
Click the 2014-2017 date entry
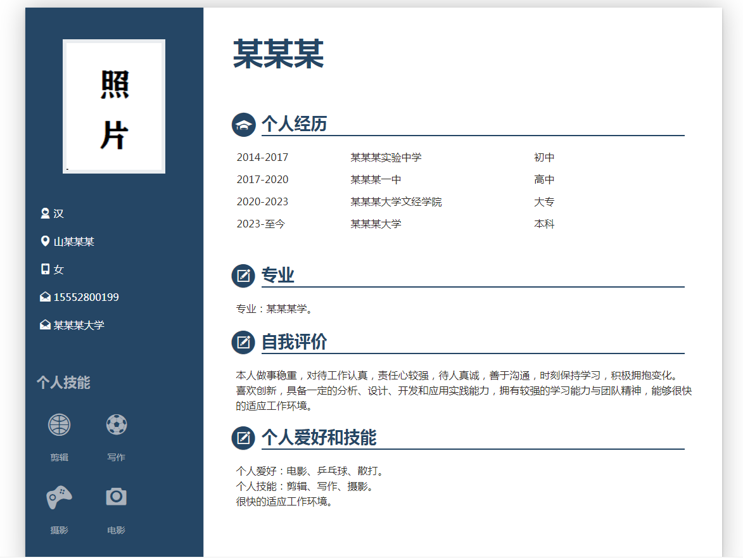tap(262, 158)
